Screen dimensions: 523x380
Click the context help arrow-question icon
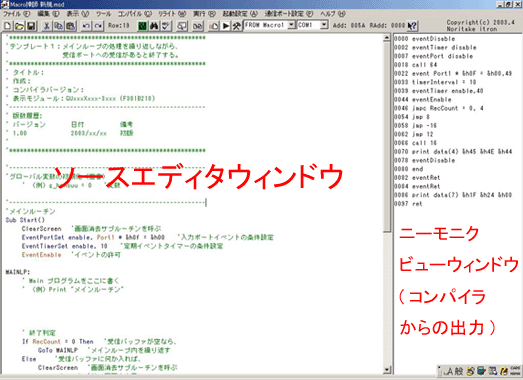(412, 26)
